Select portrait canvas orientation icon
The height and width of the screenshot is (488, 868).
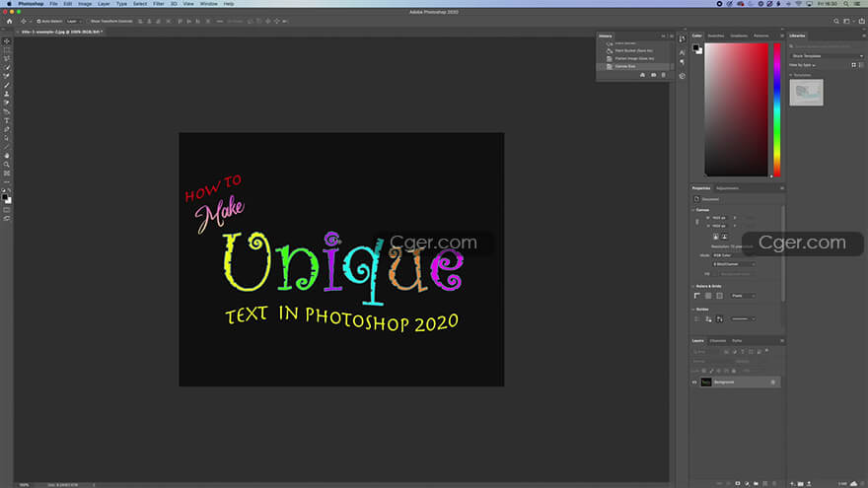click(x=716, y=237)
